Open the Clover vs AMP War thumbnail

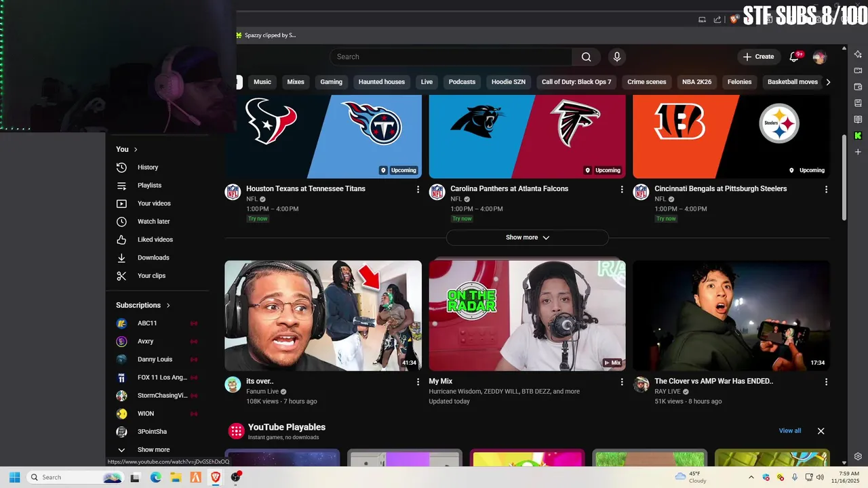point(732,316)
